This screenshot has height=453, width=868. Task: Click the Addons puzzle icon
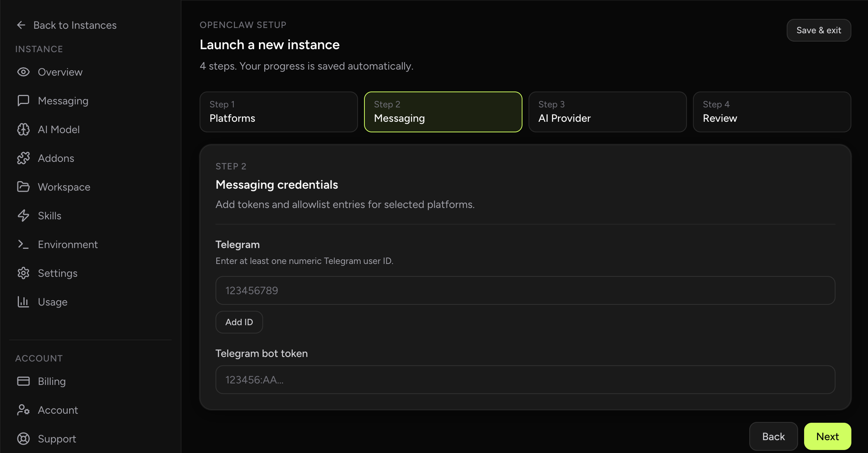[x=23, y=158]
